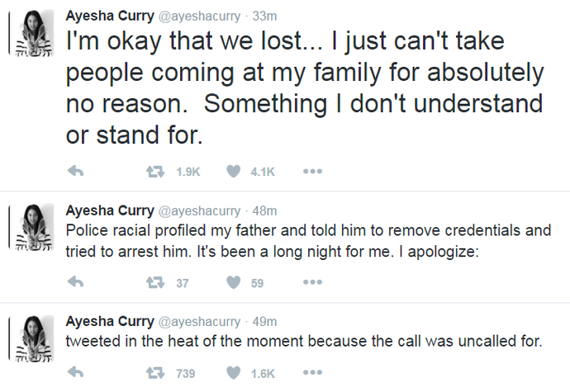Open Ayesha Curry's avatar on the second tweet
Image resolution: width=570 pixels, height=392 pixels.
pyautogui.click(x=35, y=226)
